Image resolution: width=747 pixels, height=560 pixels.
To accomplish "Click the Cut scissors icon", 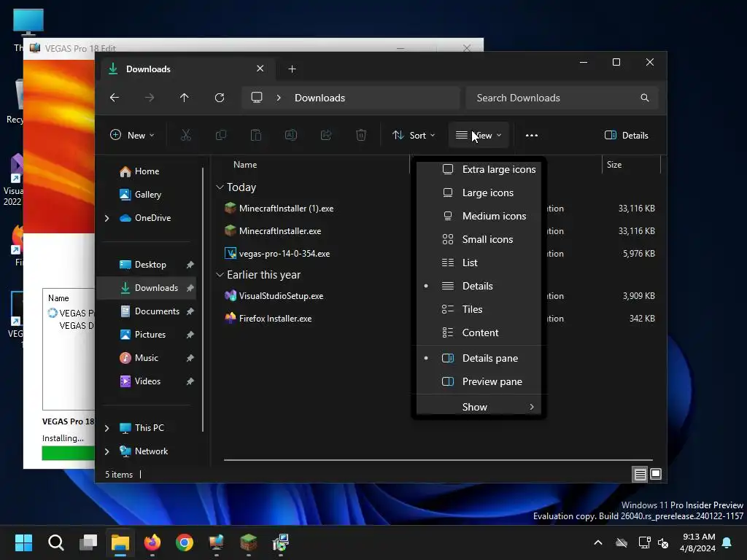I will [186, 135].
